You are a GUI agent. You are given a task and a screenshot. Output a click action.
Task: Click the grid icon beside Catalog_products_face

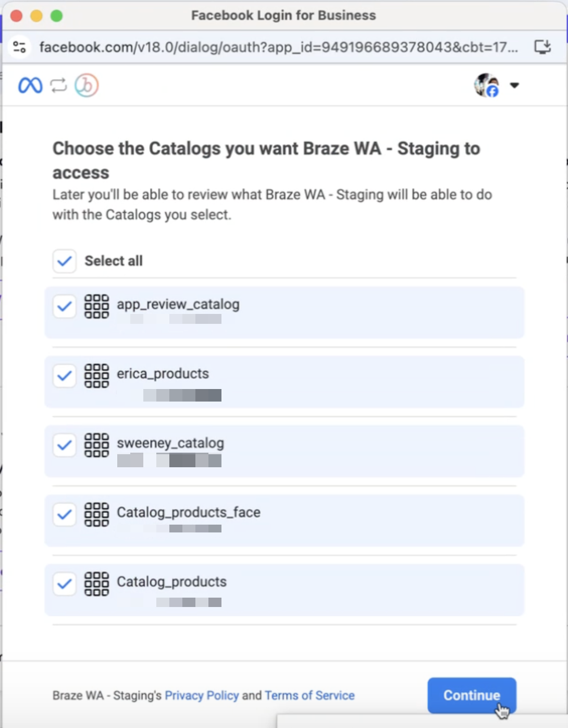97,514
